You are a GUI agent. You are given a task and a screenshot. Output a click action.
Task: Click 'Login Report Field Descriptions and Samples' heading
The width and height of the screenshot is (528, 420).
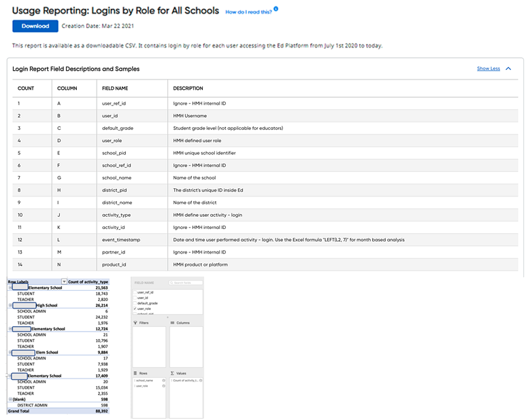coord(76,69)
